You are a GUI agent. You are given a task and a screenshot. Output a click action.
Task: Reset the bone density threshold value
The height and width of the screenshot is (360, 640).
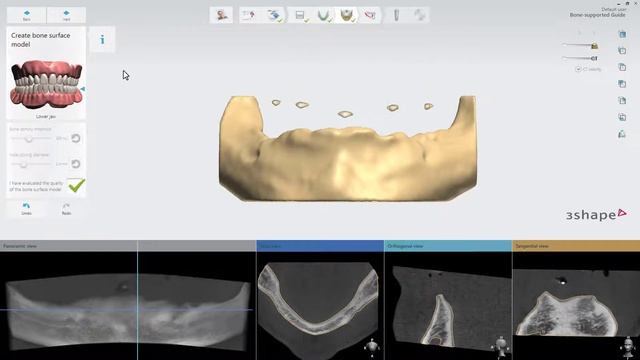click(76, 138)
